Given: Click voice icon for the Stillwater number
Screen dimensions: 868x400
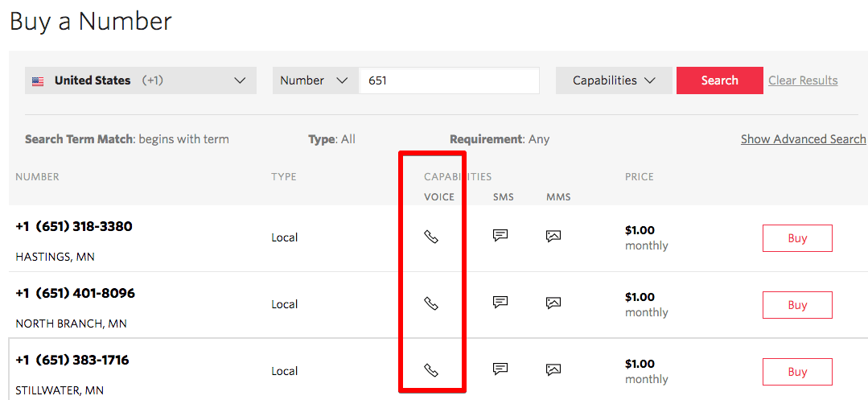Looking at the screenshot, I should (x=431, y=370).
